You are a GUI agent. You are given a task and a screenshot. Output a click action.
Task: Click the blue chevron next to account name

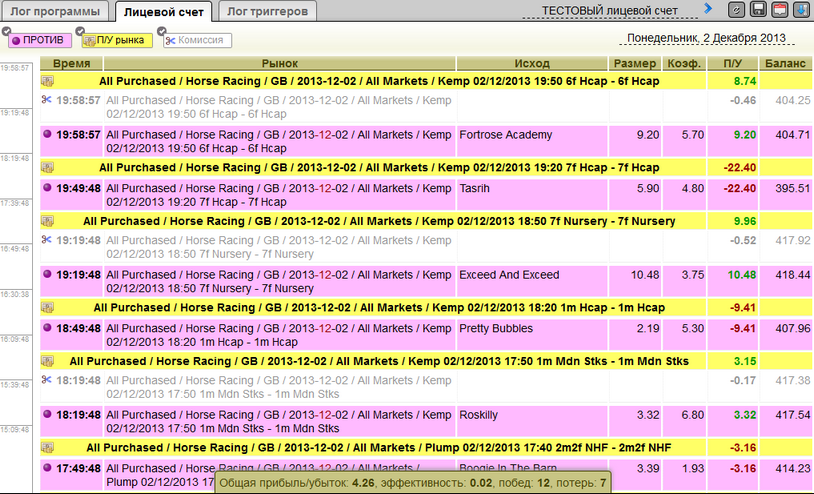708,8
